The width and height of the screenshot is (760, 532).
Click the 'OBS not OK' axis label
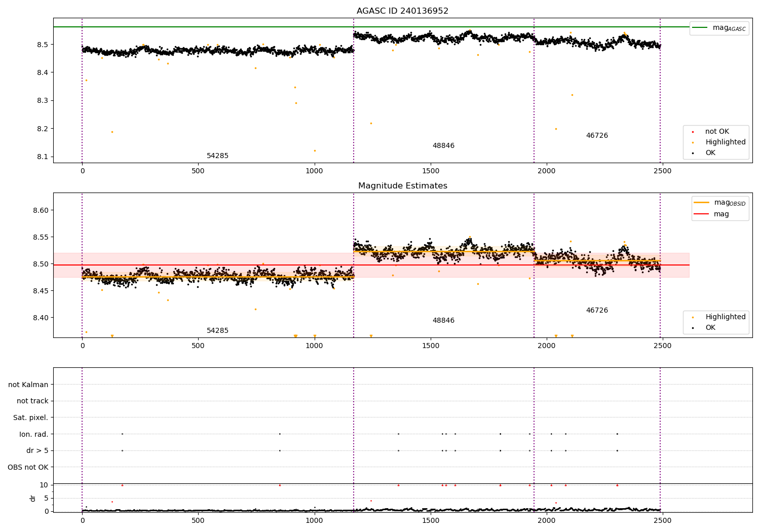pyautogui.click(x=28, y=467)
